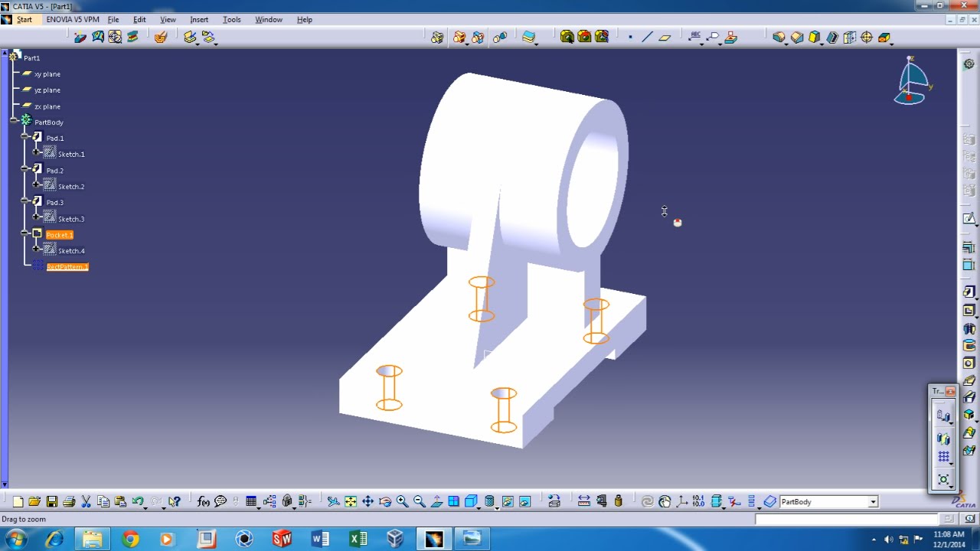
Task: Select the Line tool in top toolbar
Action: 647,37
